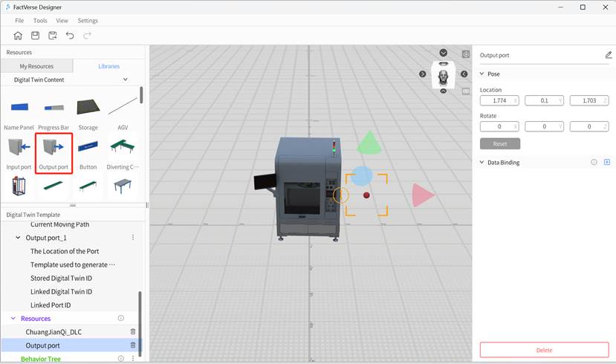Click the save-as icon in toolbar
The width and height of the screenshot is (616, 364).
[x=52, y=36]
